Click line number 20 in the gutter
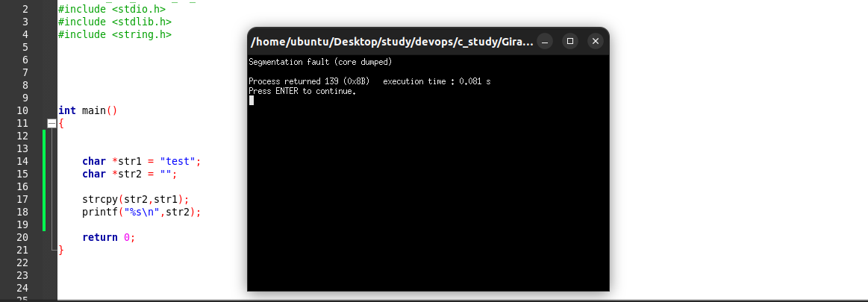 [22, 237]
